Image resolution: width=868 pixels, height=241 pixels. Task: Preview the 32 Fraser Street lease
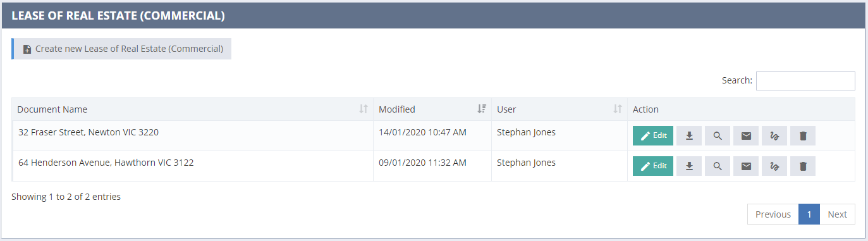pyautogui.click(x=718, y=135)
